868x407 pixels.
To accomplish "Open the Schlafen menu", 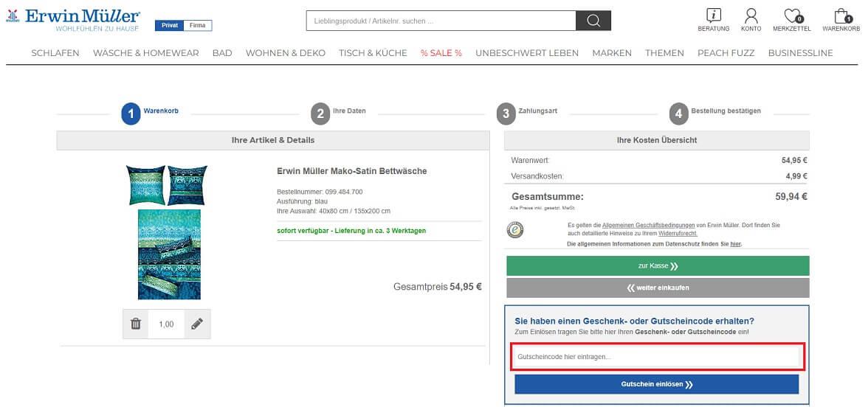I will pos(55,53).
